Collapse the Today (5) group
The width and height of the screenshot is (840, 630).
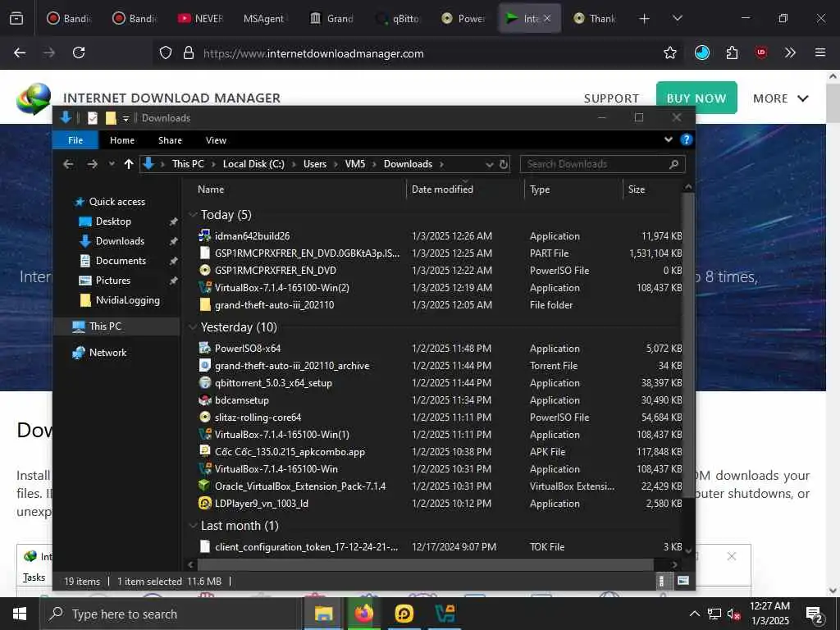pyautogui.click(x=194, y=215)
